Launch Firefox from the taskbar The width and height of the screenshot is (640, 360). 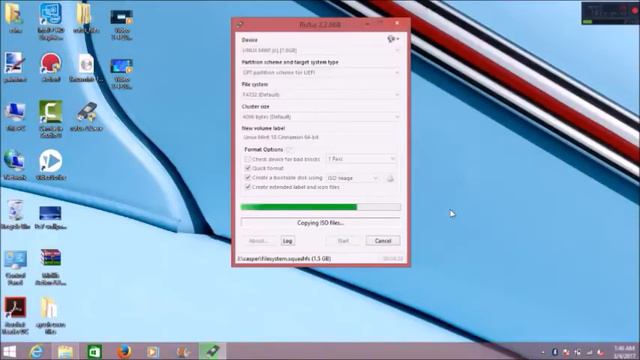(x=124, y=351)
